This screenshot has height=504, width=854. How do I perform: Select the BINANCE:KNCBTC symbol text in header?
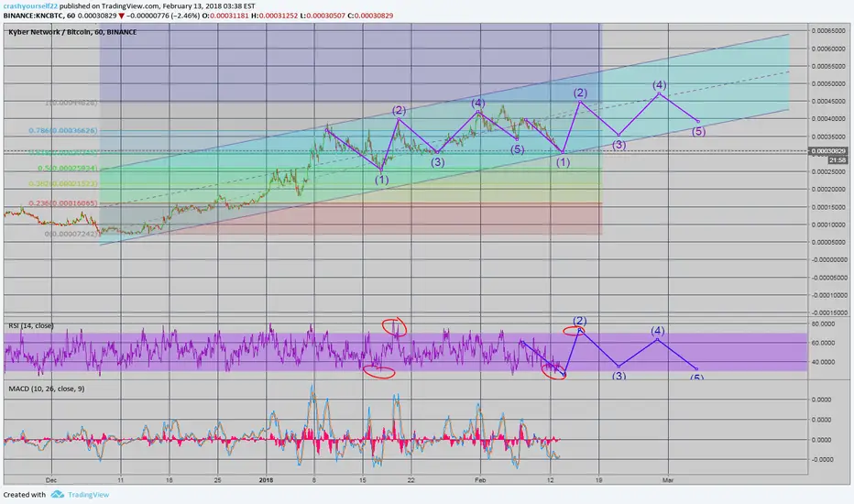pyautogui.click(x=34, y=16)
